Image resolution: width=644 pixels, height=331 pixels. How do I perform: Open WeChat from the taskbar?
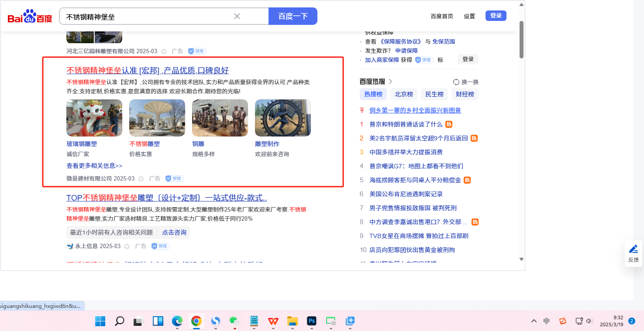click(x=234, y=321)
